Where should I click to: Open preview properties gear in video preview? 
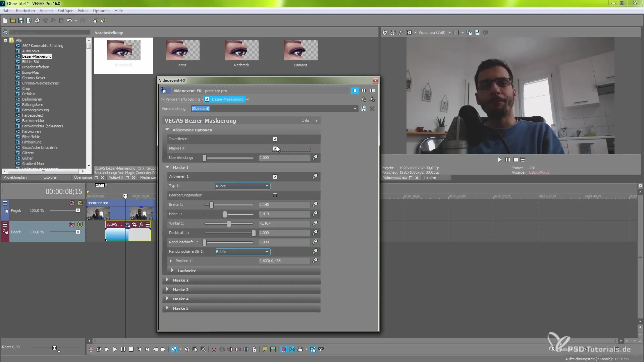point(385,33)
